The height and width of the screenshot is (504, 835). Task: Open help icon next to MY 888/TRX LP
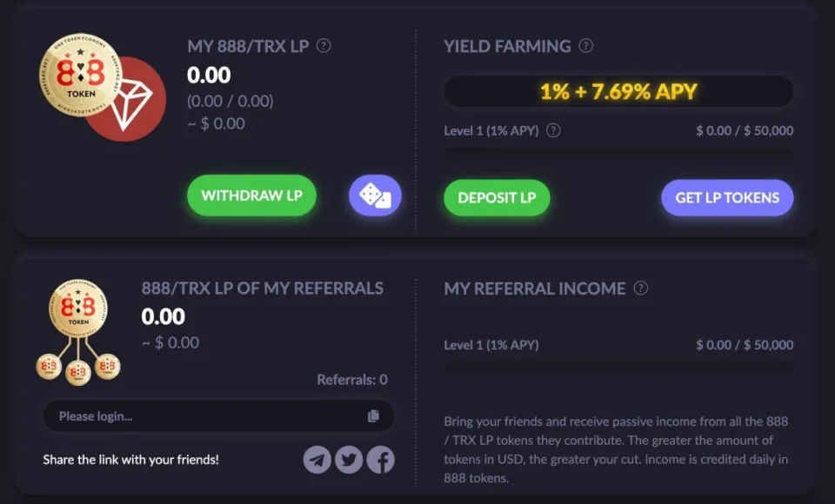[323, 46]
